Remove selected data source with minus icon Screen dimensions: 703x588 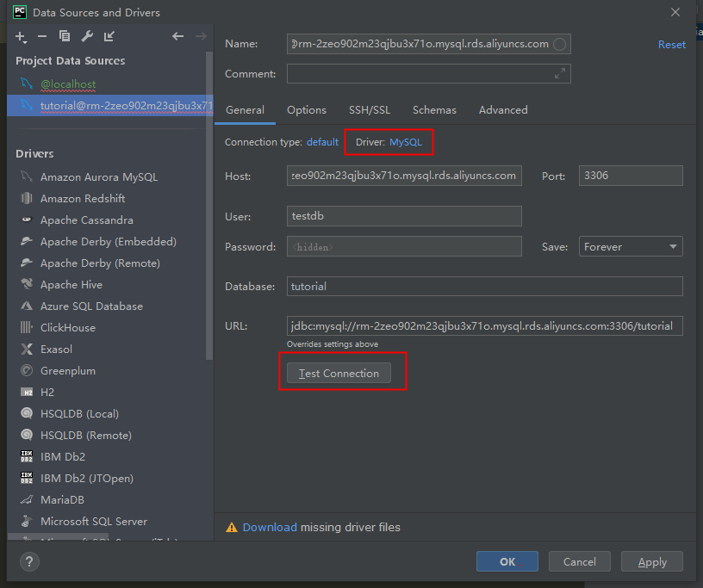coord(42,36)
